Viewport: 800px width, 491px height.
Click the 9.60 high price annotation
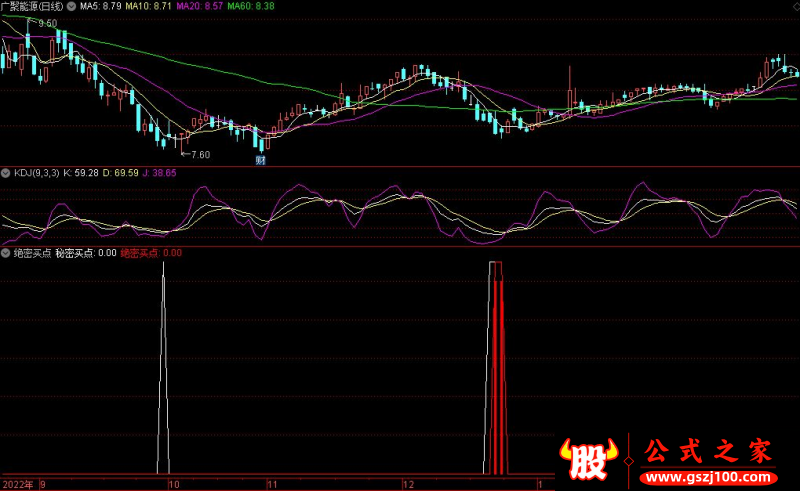point(46,23)
